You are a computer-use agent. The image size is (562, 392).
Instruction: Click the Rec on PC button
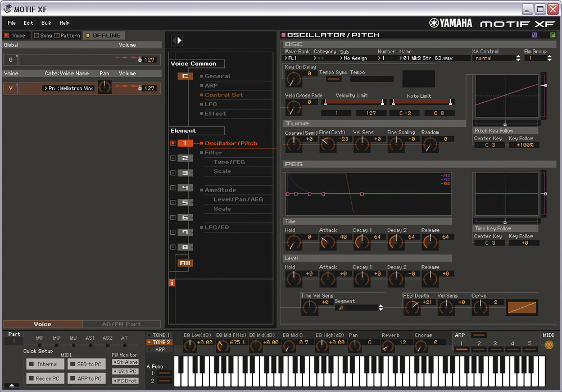(45, 379)
